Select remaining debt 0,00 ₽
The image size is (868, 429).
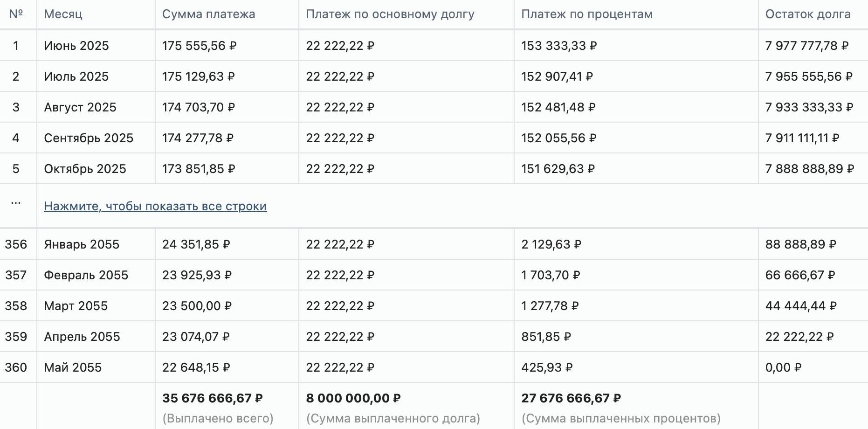pyautogui.click(x=783, y=367)
